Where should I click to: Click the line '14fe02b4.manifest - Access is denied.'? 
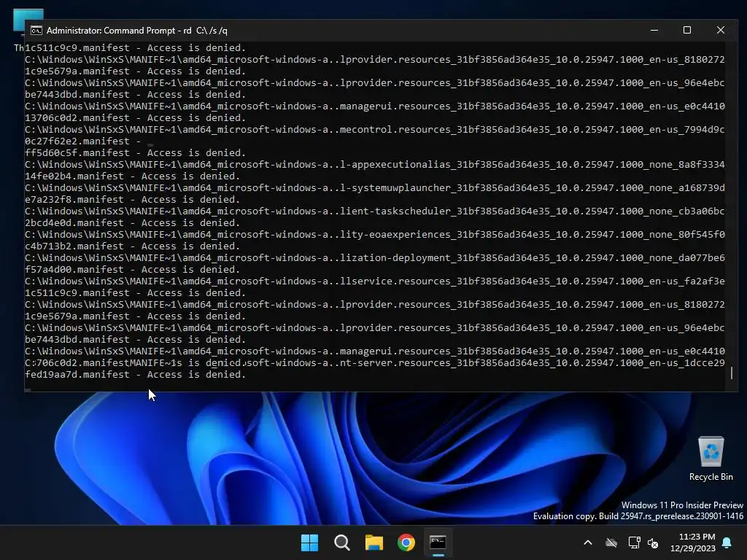click(133, 176)
